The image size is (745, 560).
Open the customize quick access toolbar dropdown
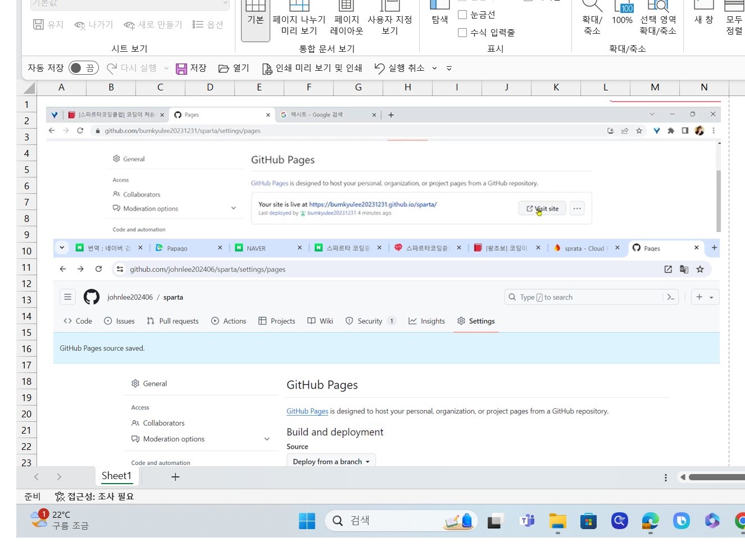click(x=449, y=68)
